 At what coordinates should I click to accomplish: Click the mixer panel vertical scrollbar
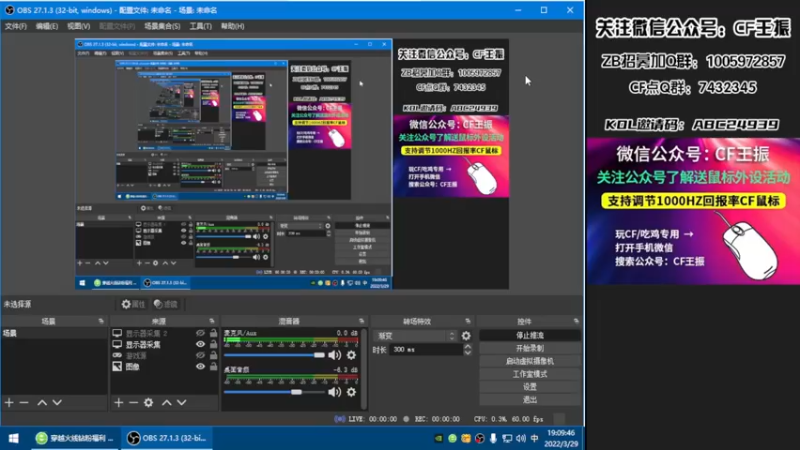[x=364, y=368]
